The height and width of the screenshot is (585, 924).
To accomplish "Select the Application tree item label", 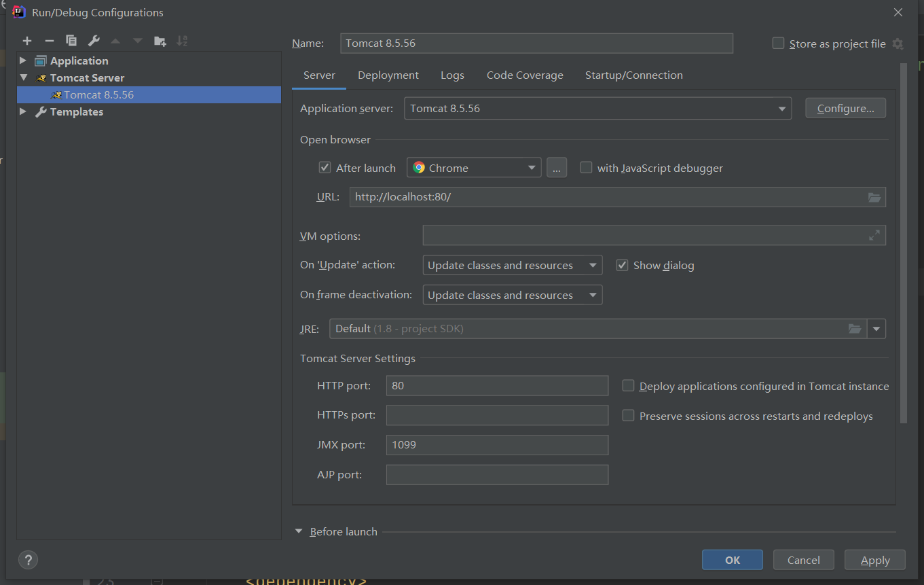I will [79, 60].
